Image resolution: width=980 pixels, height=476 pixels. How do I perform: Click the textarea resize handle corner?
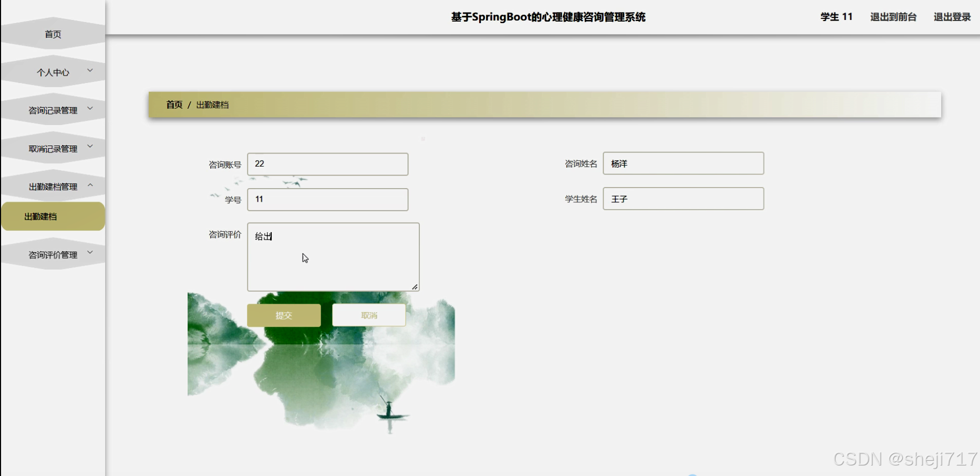(415, 287)
